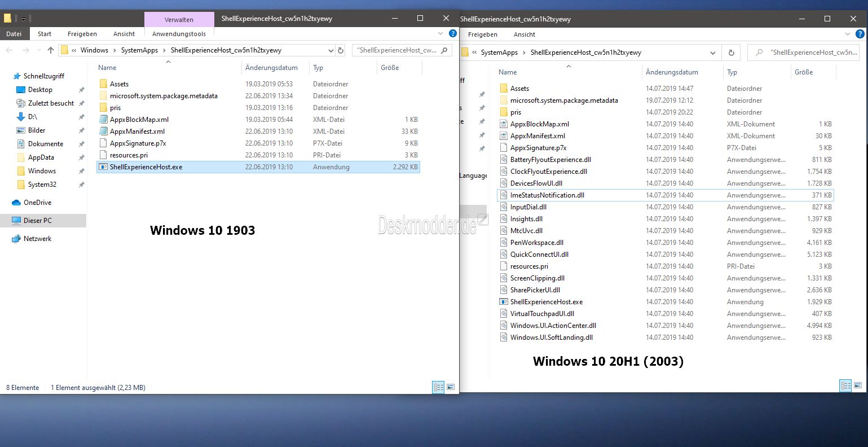Image resolution: width=868 pixels, height=447 pixels.
Task: Open quick access toolbar dropdown in left titlebar
Action: click(24, 19)
